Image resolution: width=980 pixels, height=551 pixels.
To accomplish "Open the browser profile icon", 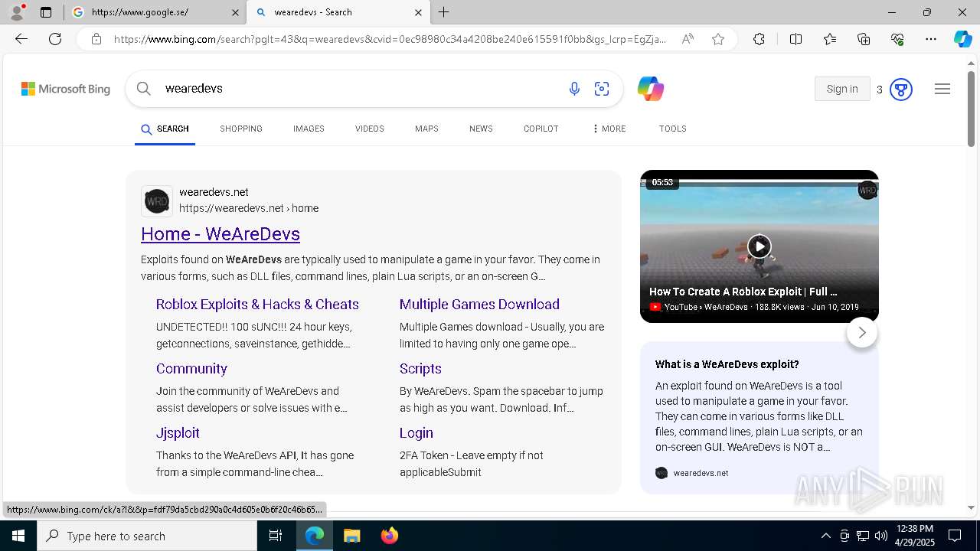I will pyautogui.click(x=16, y=12).
